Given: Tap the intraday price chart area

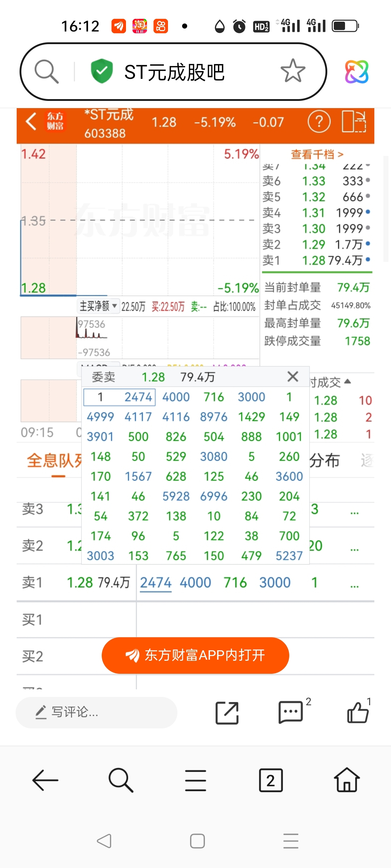Looking at the screenshot, I should 140,221.
